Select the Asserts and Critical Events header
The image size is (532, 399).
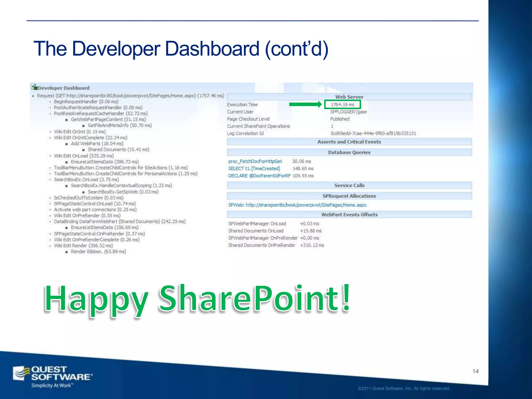pos(349,142)
